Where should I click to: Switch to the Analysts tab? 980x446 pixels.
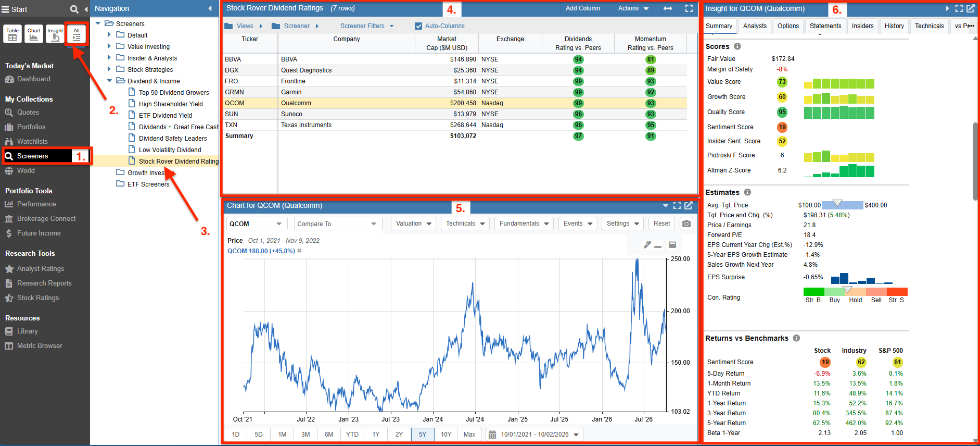click(755, 26)
